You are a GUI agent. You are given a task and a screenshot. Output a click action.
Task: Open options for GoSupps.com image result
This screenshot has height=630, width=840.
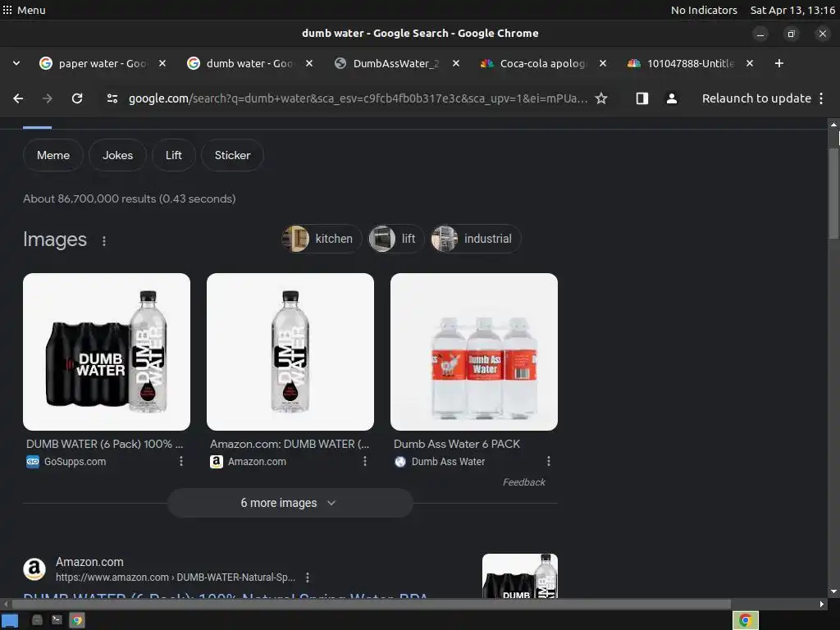coord(181,461)
